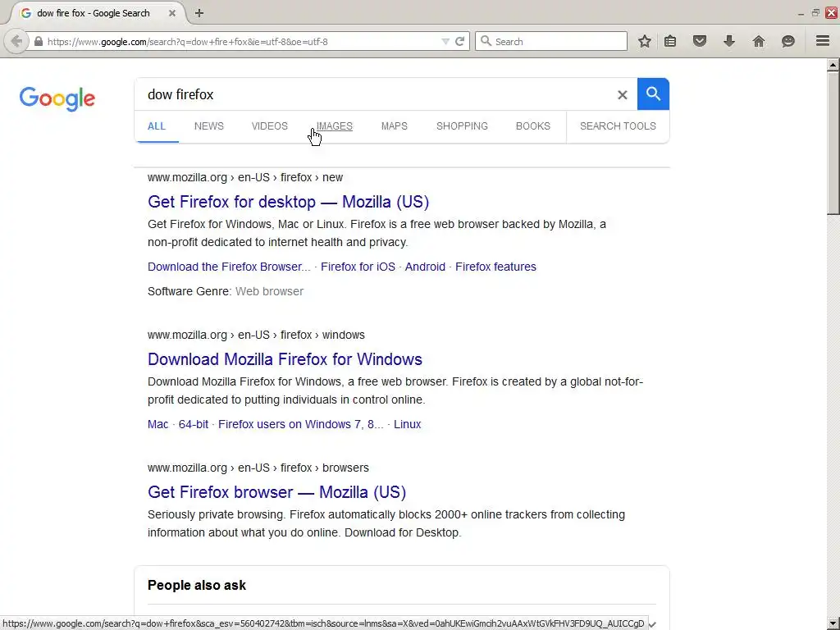The width and height of the screenshot is (840, 630).
Task: Click the magnifier icon in toolbar search box
Action: point(486,41)
